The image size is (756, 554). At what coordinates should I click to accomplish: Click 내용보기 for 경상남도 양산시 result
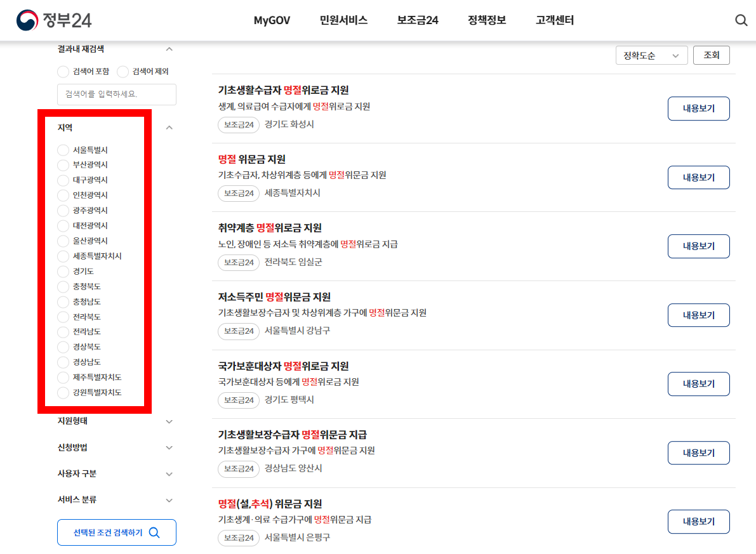click(699, 452)
